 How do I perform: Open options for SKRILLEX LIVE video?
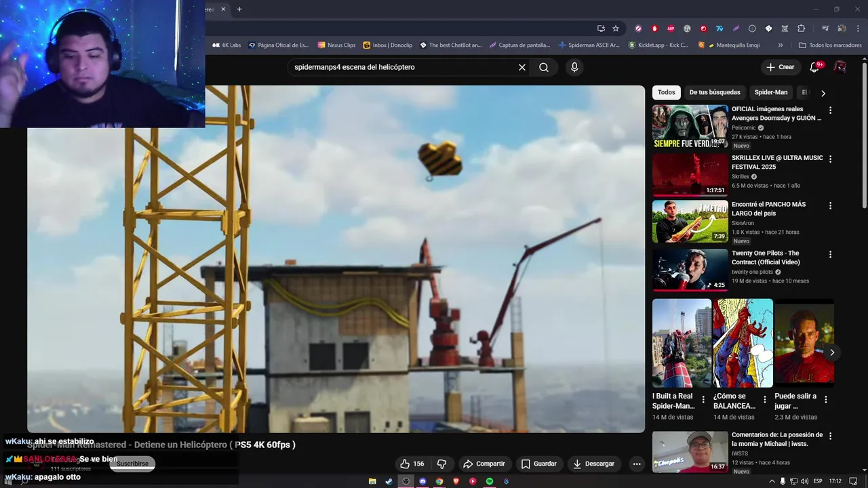coord(830,159)
